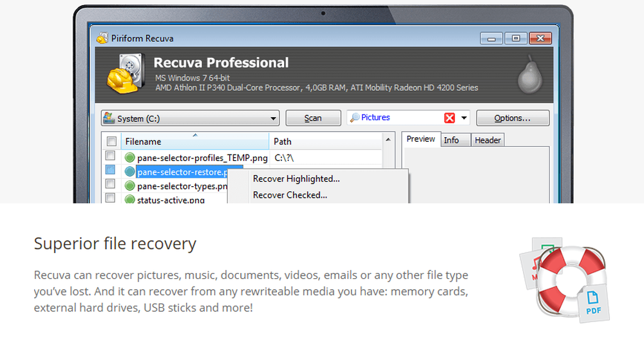Click the Piriform pear logo
644x342 pixels.
click(530, 74)
